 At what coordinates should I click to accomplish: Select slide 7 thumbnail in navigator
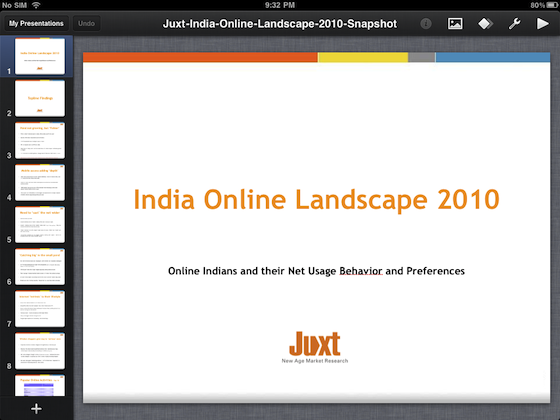click(40, 309)
